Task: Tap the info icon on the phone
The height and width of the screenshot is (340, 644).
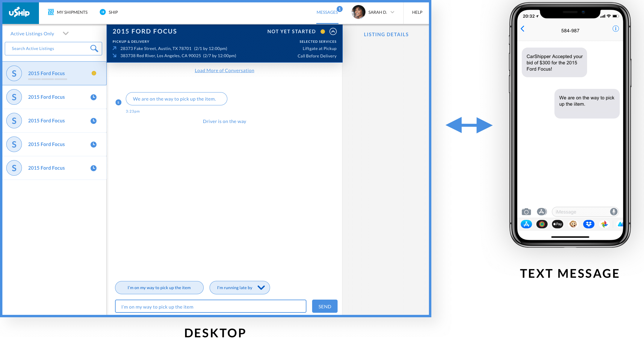Action: (616, 29)
